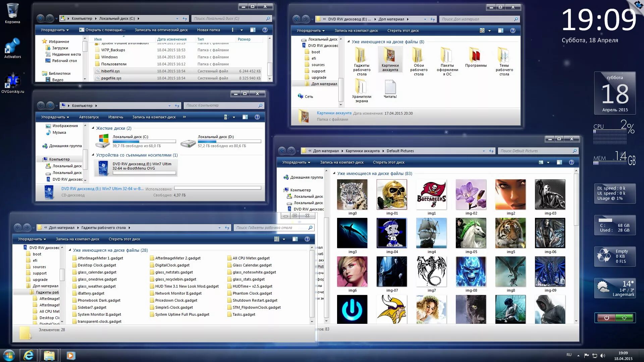Collapse the Жесткие диски group
The image size is (644, 362).
pyautogui.click(x=93, y=128)
